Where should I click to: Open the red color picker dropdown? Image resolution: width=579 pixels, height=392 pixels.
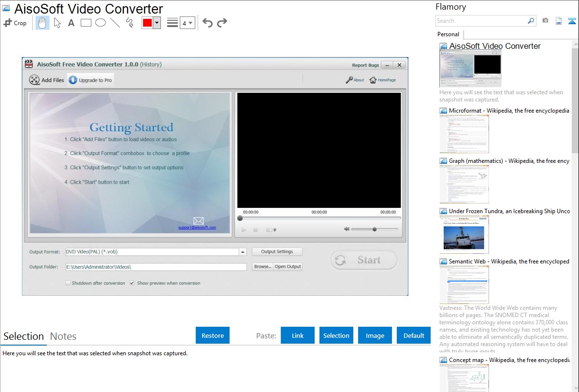point(157,23)
